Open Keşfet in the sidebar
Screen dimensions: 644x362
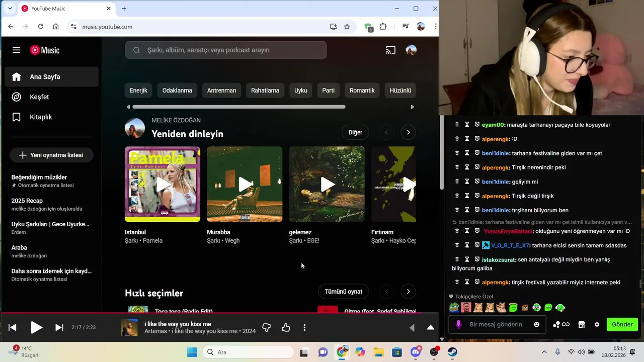coord(52,97)
